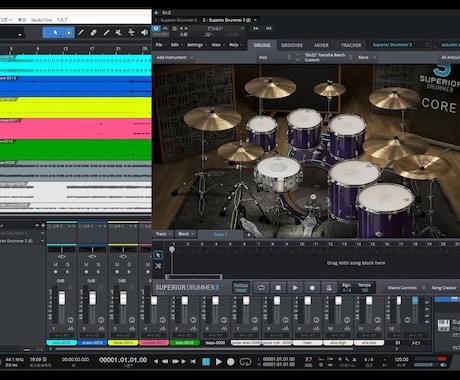460x380 pixels.
Task: Select the Arrow tool in Studio One toolbar
Action: 55,32
